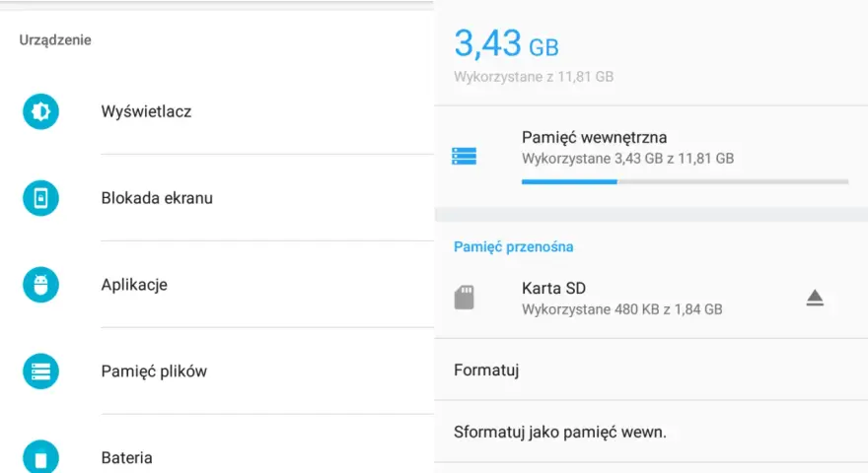Open Bateria settings
The width and height of the screenshot is (868, 473).
coord(217,444)
